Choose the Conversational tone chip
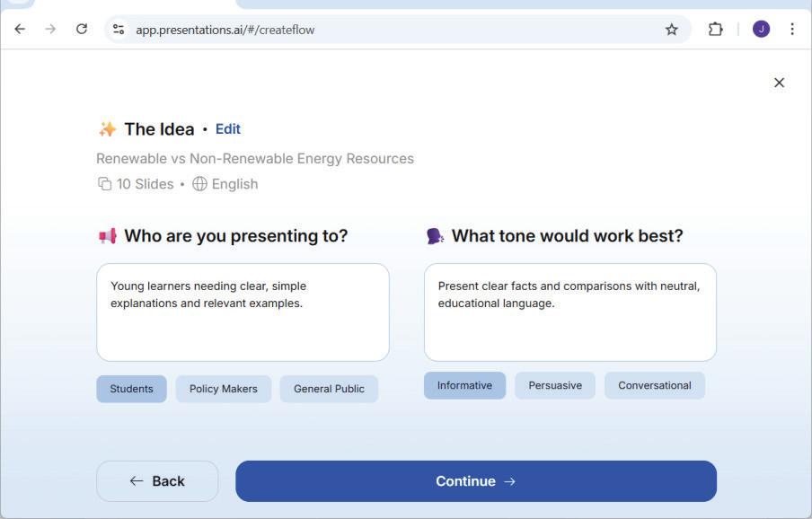This screenshot has width=812, height=519. (x=654, y=385)
